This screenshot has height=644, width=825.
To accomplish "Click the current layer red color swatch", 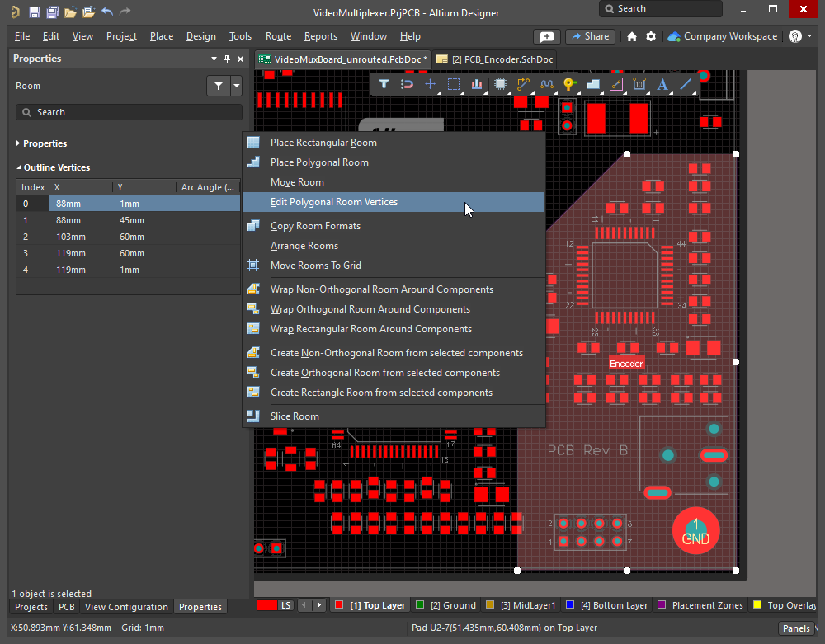I will pyautogui.click(x=267, y=605).
